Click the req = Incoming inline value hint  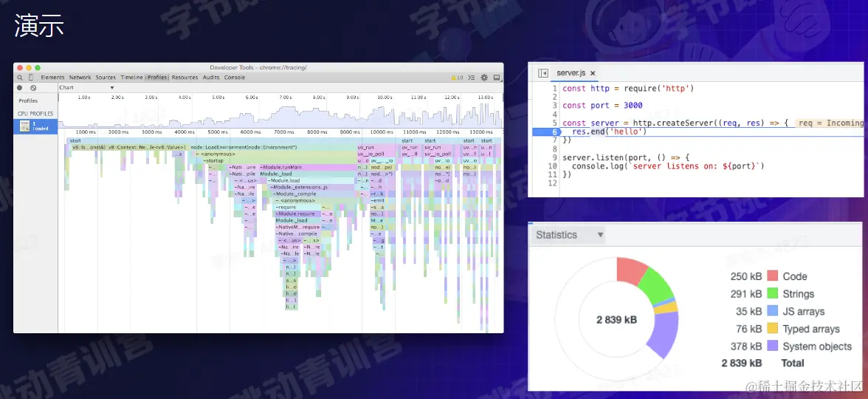(x=830, y=123)
